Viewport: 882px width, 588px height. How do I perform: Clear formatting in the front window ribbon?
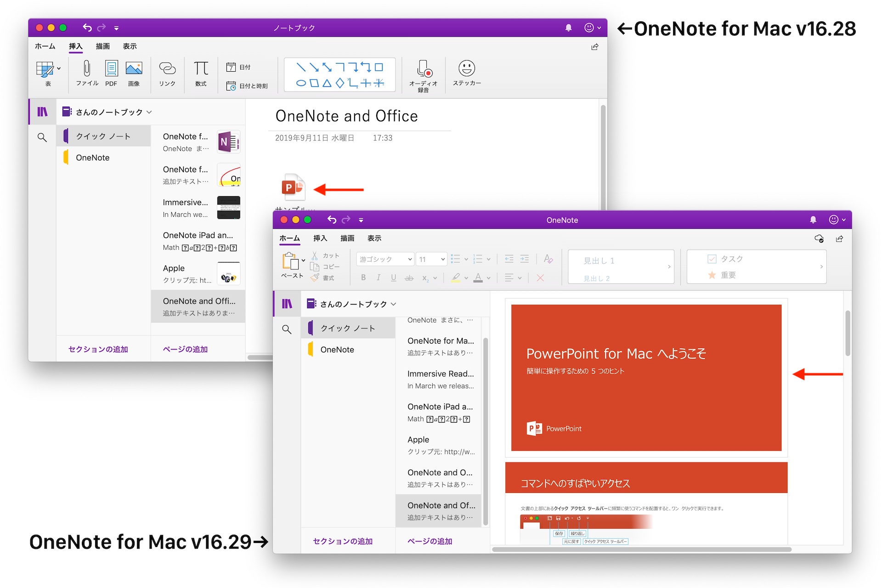point(548,259)
